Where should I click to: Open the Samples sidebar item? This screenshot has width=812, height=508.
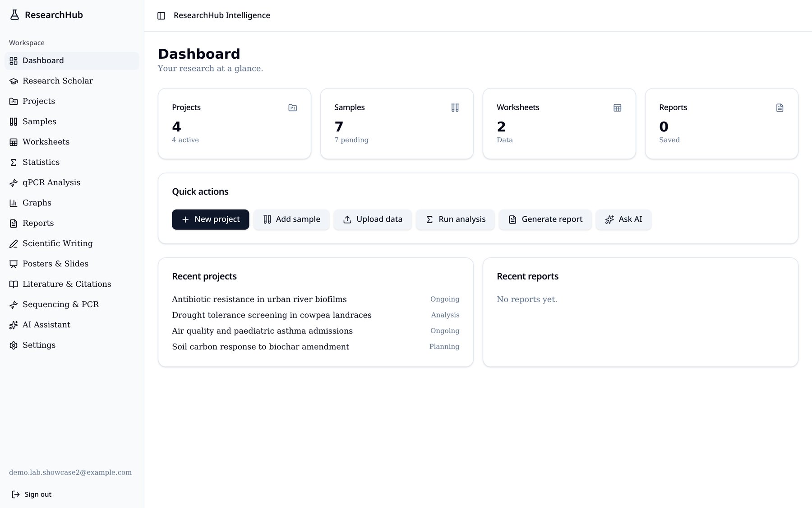coord(72,121)
